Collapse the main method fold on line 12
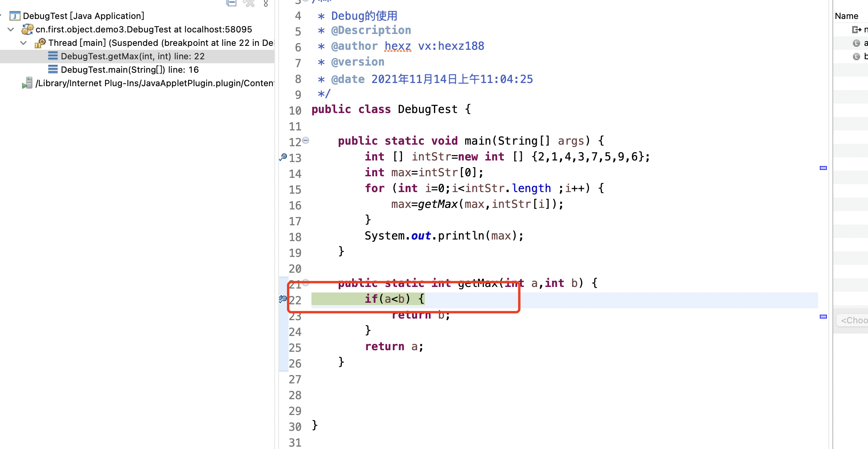This screenshot has width=868, height=449. pyautogui.click(x=306, y=140)
